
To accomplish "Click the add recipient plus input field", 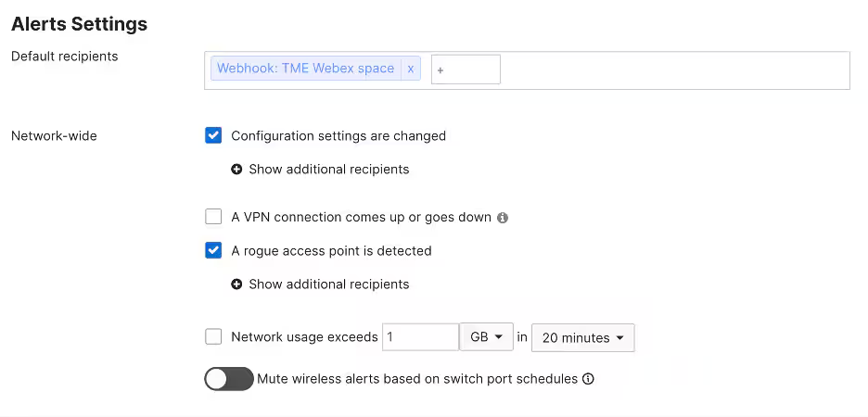I will point(466,69).
